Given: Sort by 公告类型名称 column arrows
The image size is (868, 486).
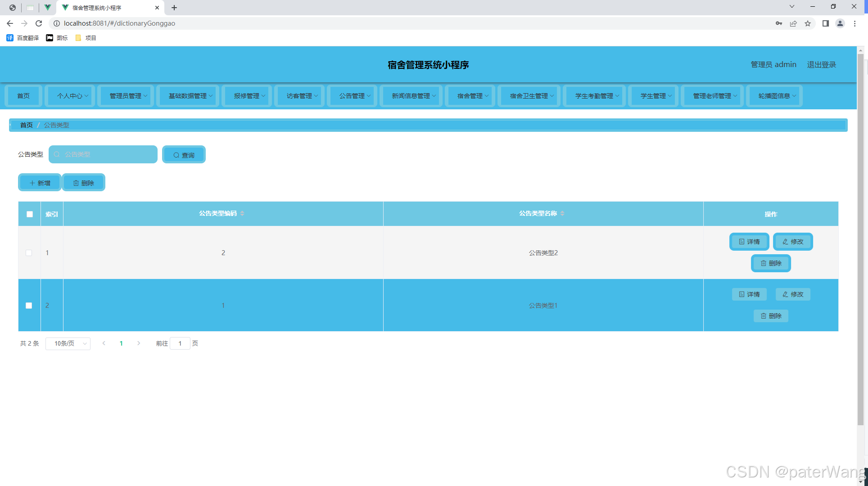Looking at the screenshot, I should (562, 213).
